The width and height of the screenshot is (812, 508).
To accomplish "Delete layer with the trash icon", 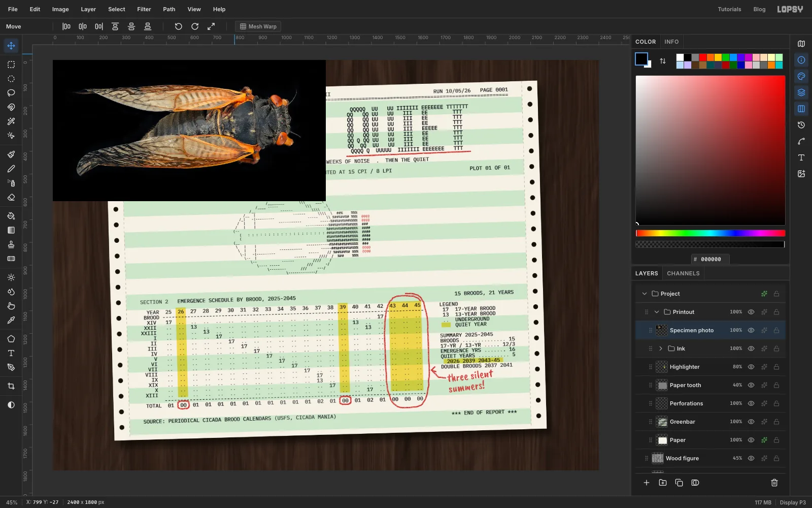I will pos(774,483).
